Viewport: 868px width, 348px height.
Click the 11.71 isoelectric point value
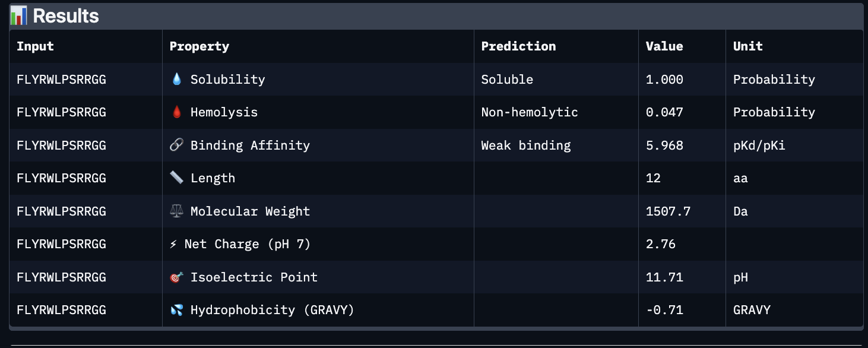pyautogui.click(x=664, y=277)
